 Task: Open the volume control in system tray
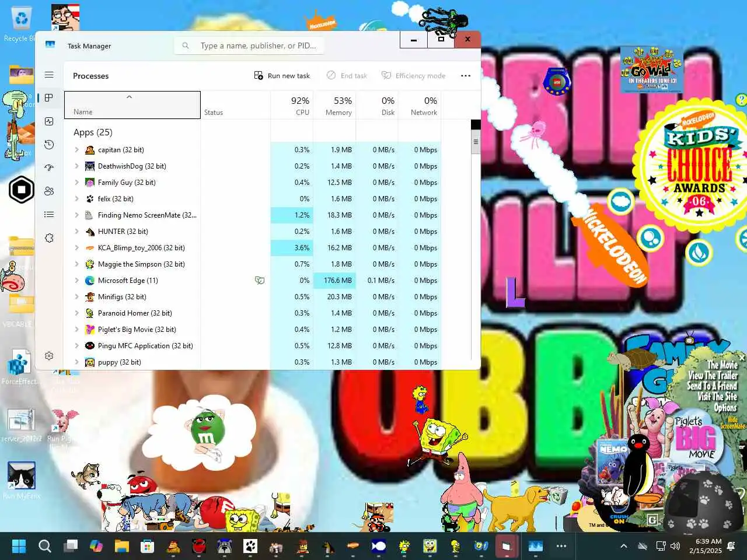pos(675,546)
